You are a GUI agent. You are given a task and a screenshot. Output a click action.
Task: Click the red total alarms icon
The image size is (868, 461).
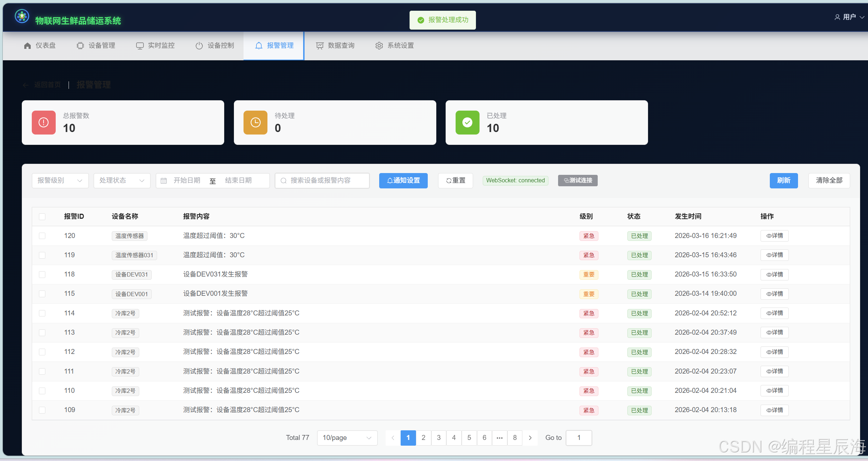coord(44,122)
